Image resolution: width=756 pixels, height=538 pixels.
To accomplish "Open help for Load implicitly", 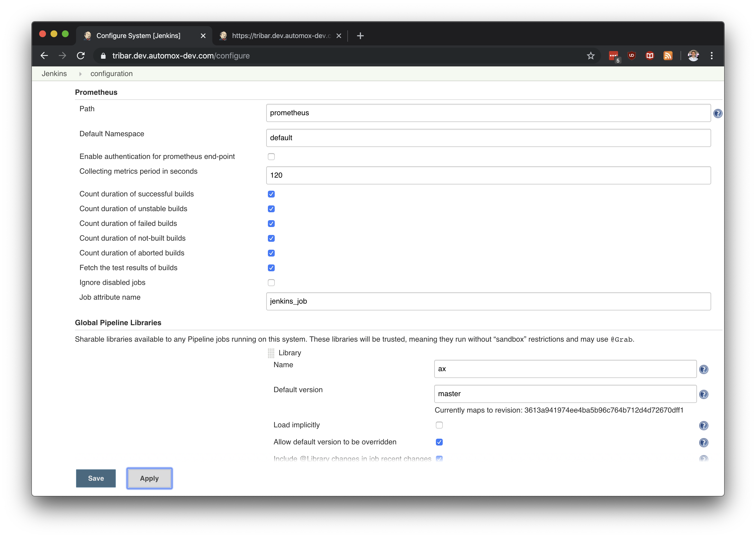I will click(704, 425).
